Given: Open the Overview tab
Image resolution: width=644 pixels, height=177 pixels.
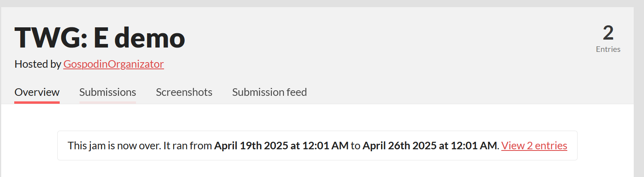Looking at the screenshot, I should pos(37,92).
